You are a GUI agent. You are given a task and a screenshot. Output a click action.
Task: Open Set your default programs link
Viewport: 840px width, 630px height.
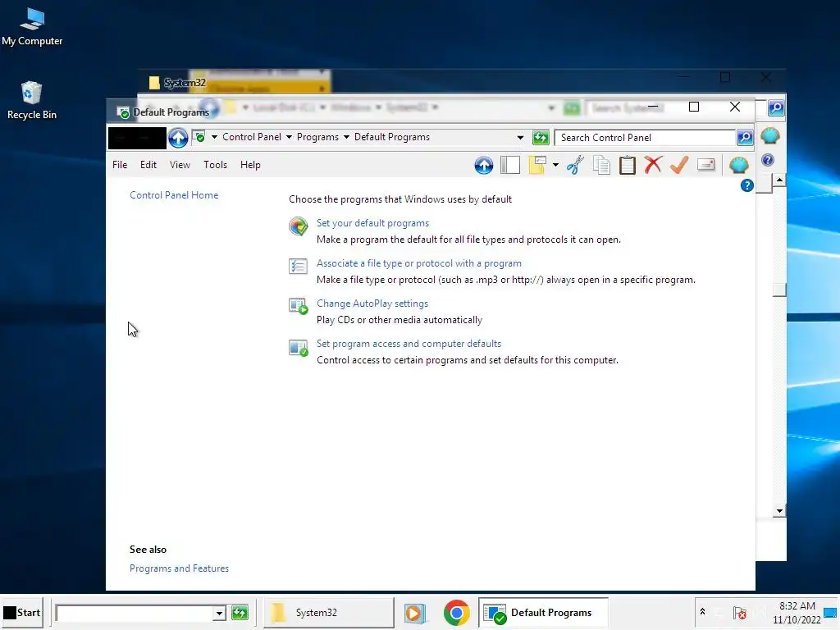click(373, 223)
